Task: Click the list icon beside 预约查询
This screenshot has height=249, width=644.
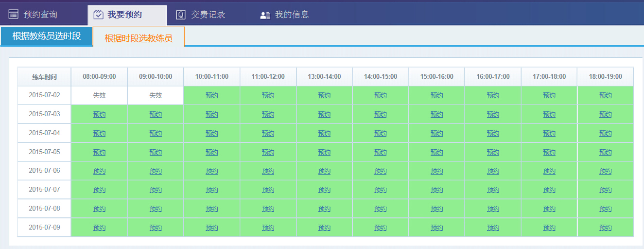Action: [14, 15]
